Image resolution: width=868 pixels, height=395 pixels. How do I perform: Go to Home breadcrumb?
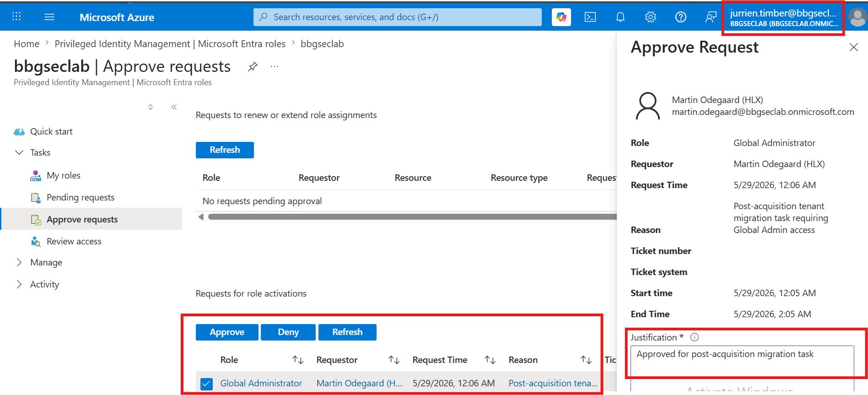[27, 44]
